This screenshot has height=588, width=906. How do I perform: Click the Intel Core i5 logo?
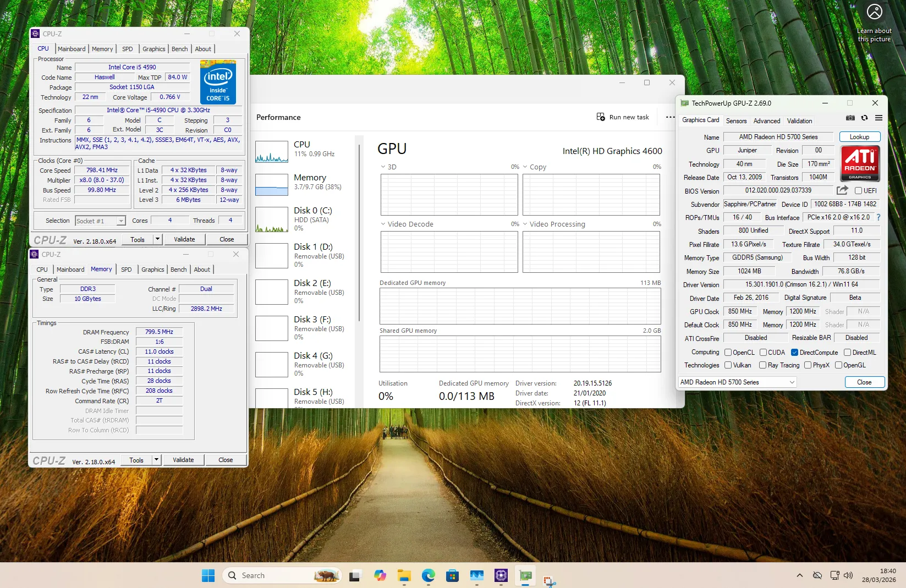[x=218, y=83]
